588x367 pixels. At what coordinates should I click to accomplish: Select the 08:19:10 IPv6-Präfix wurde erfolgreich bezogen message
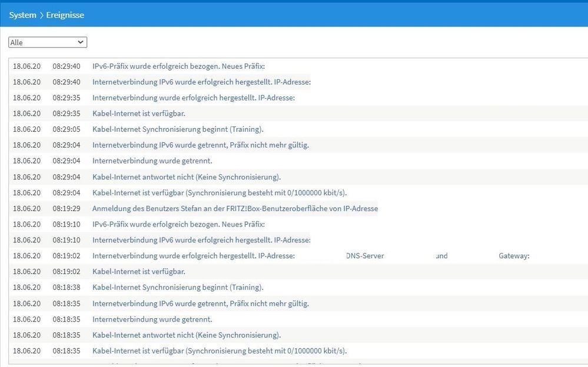point(178,224)
